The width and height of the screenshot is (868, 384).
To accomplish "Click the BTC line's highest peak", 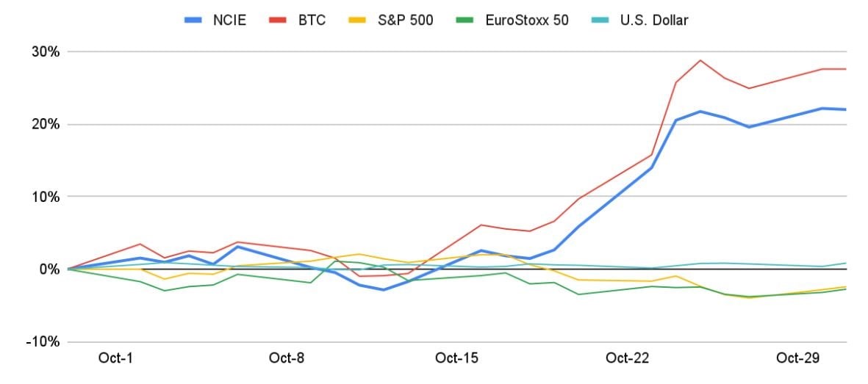I will [x=700, y=60].
